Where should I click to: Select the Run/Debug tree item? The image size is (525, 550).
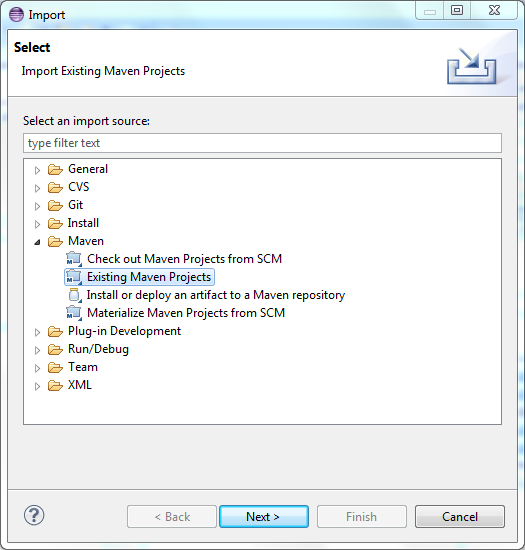pyautogui.click(x=98, y=349)
